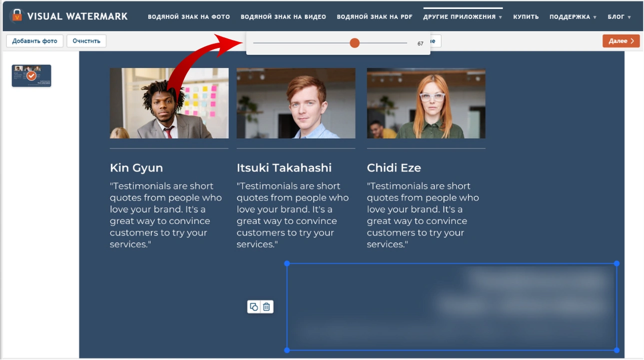Proceed with the Далее button
Image resolution: width=644 pixels, height=360 pixels.
click(x=621, y=41)
